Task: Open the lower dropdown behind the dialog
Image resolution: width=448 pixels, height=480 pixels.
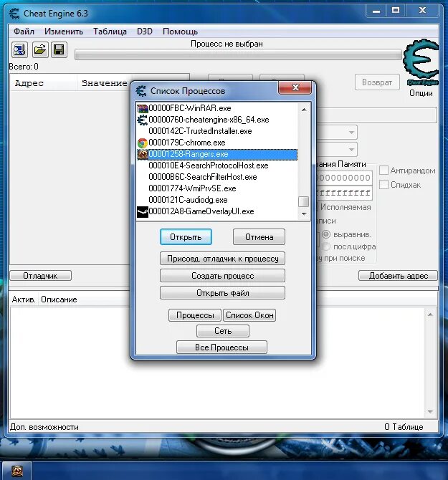Action: point(351,150)
